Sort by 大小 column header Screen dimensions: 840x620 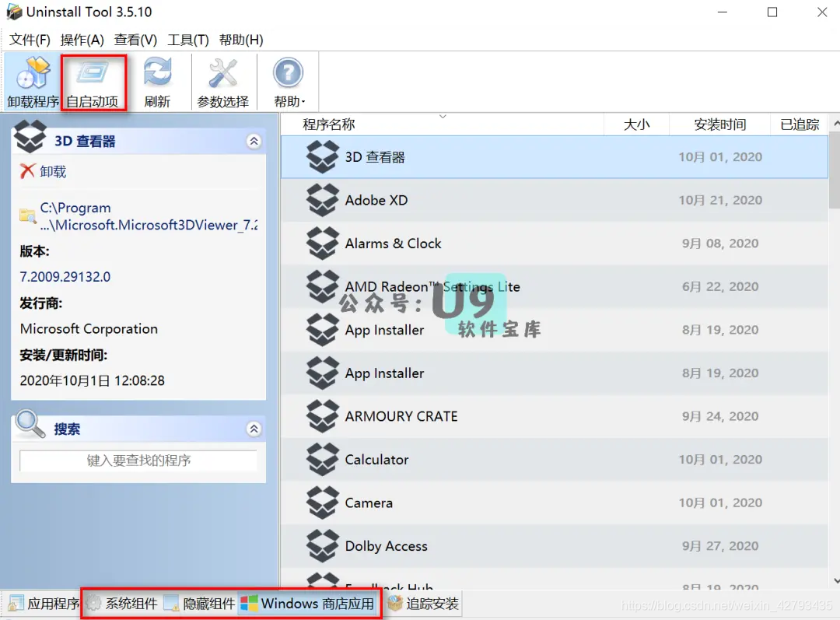point(636,124)
